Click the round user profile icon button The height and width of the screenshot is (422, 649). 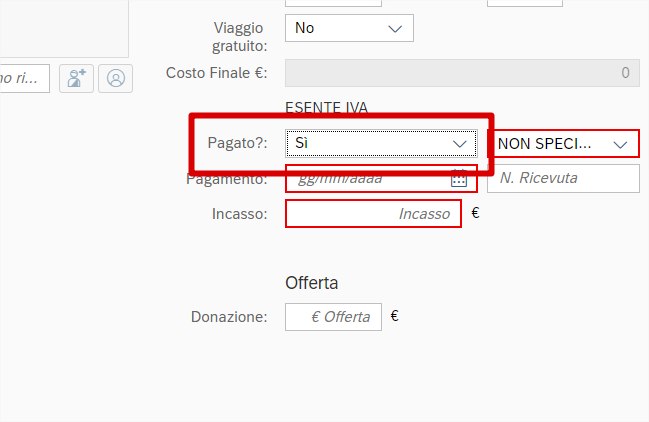click(x=116, y=78)
